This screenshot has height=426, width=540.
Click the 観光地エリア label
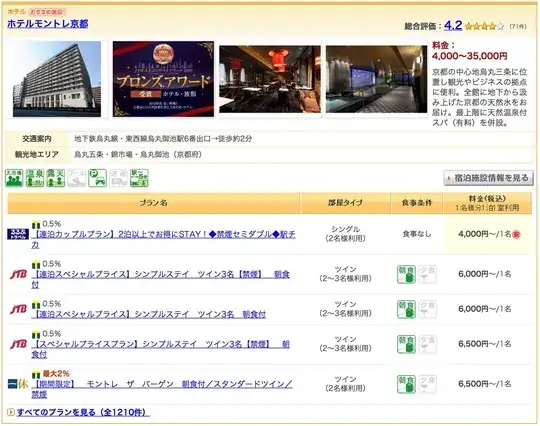pos(37,154)
